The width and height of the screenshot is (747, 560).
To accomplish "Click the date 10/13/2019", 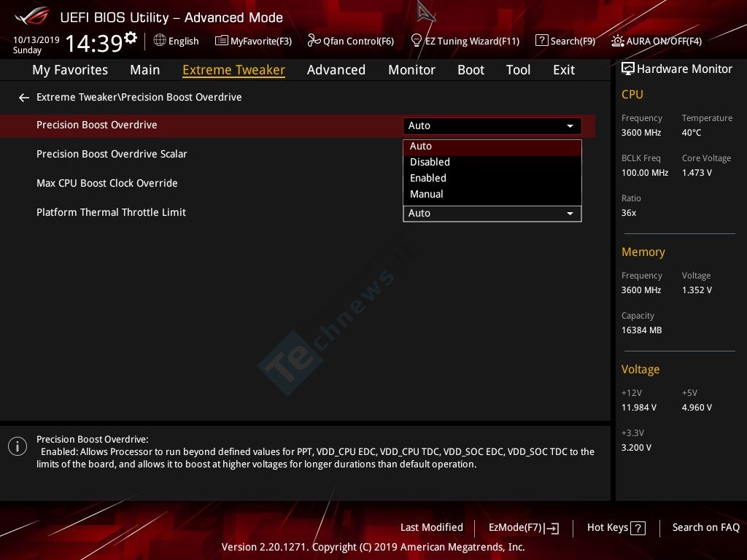I will coord(36,39).
